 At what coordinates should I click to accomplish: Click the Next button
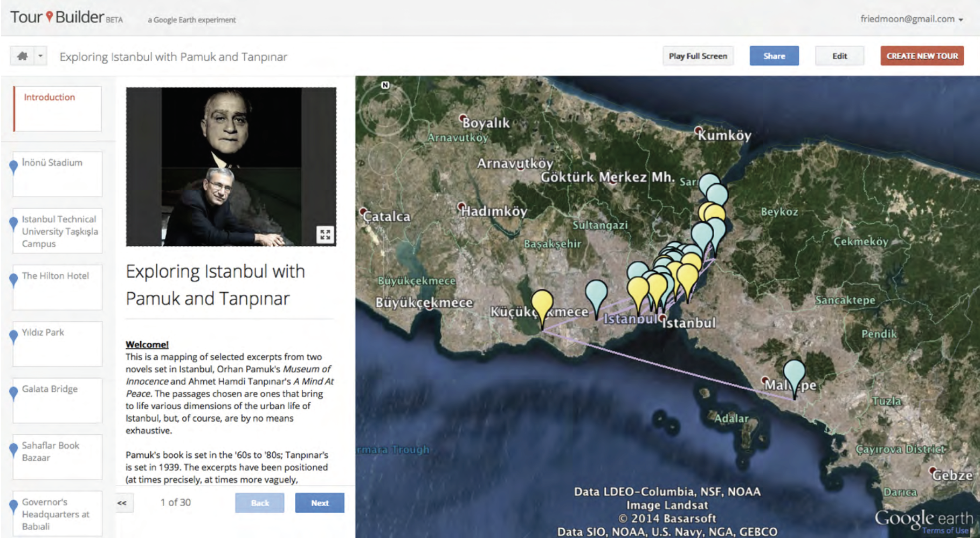click(x=320, y=503)
